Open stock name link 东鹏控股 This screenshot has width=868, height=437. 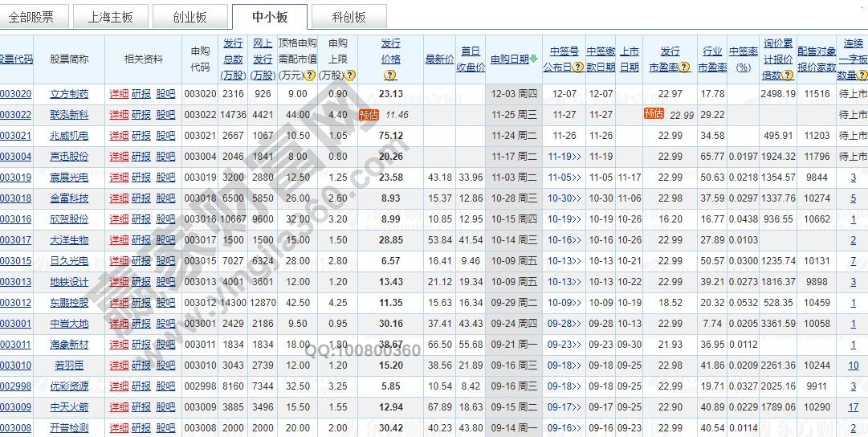pyautogui.click(x=69, y=303)
